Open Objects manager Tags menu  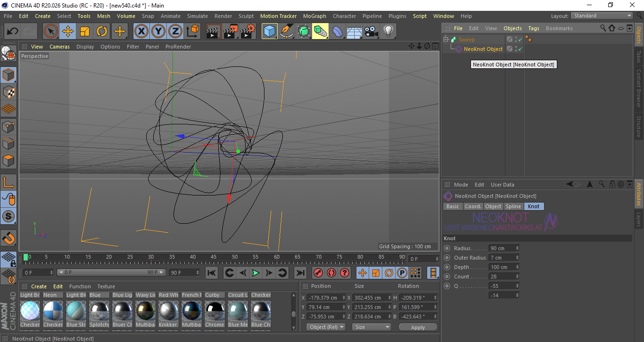tap(534, 28)
